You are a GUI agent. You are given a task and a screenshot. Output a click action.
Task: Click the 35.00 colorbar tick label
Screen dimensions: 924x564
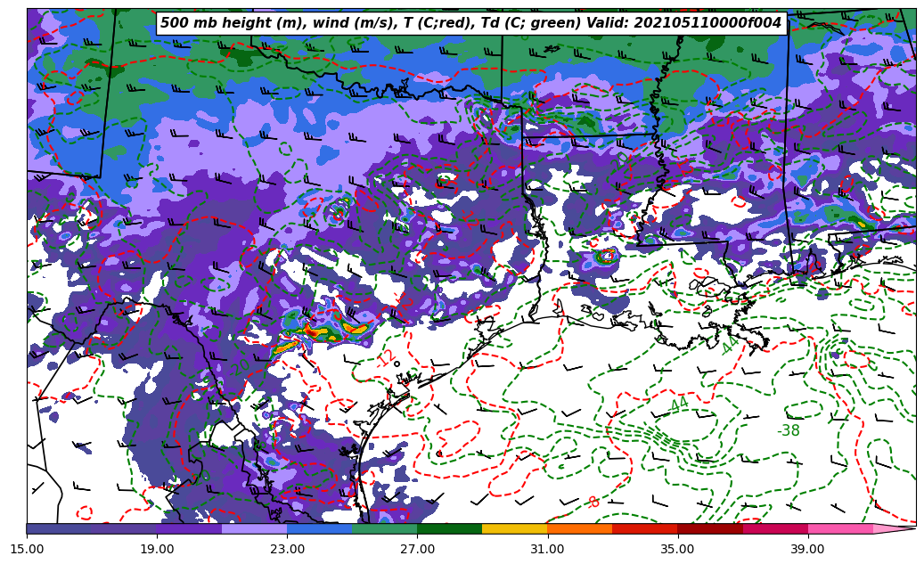678,549
